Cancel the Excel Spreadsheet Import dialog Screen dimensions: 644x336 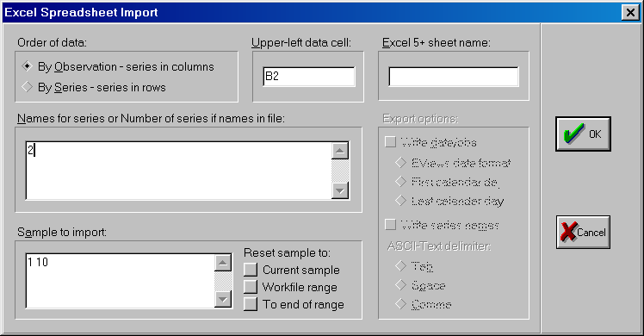tap(583, 232)
